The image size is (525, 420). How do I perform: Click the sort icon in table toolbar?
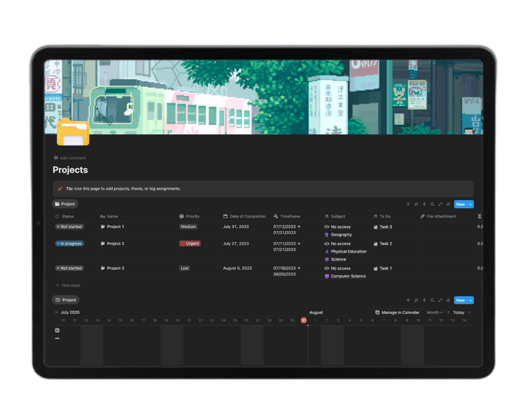click(416, 204)
